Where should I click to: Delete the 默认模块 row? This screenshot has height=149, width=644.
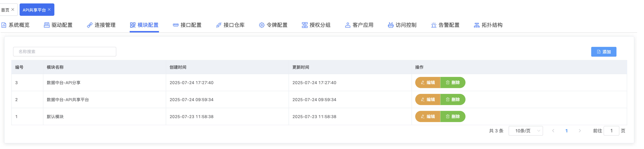[453, 117]
